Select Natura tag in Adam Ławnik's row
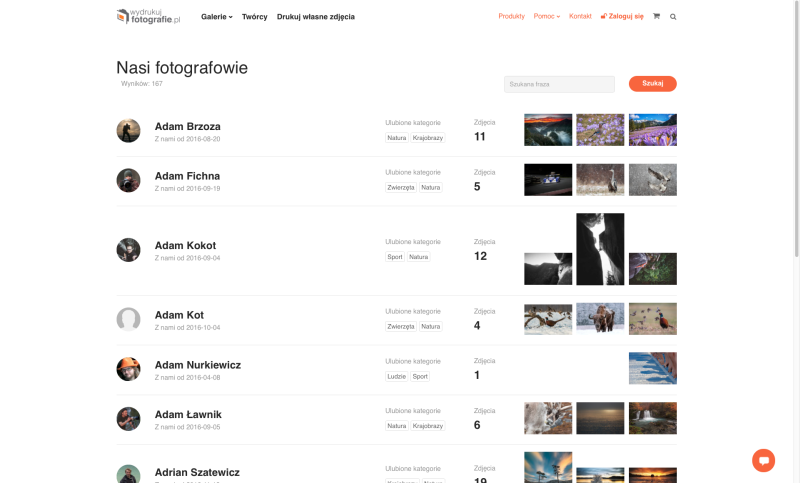This screenshot has width=800, height=483. [x=396, y=426]
